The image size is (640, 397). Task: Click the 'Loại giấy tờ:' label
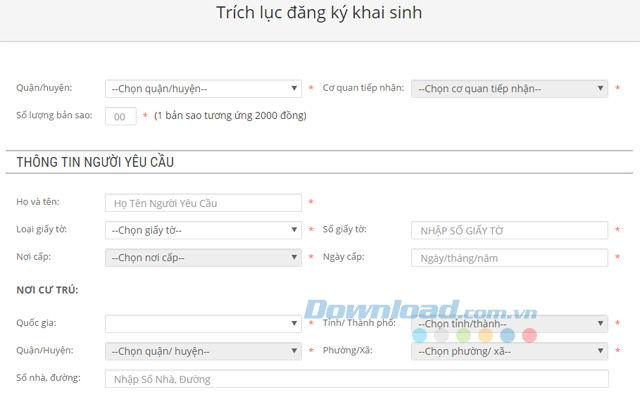[x=42, y=229]
